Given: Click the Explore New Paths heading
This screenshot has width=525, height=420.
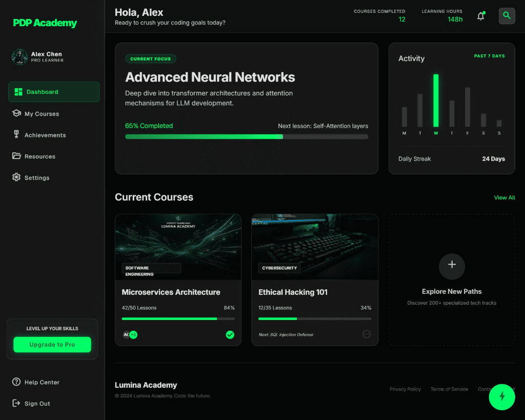Looking at the screenshot, I should point(452,291).
